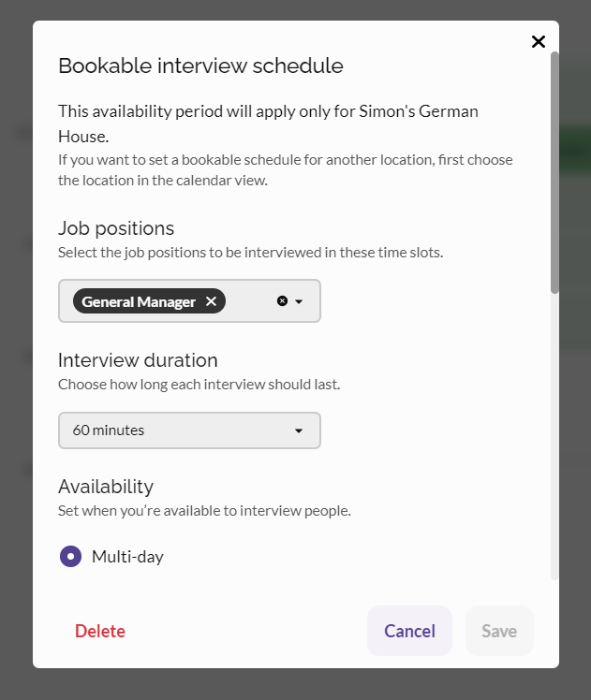Click the Simon's German House notice text
591x700 pixels.
tap(268, 111)
